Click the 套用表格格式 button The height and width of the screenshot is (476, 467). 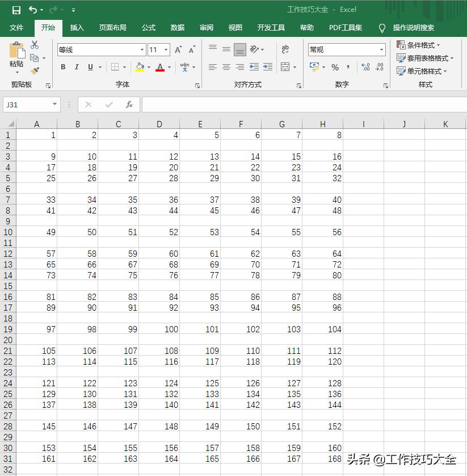coord(423,58)
